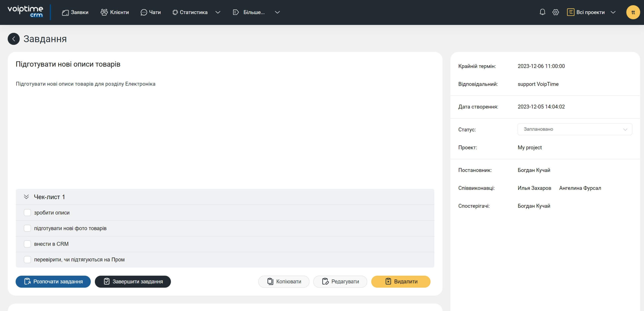The height and width of the screenshot is (311, 644).
Task: Click the Voiptime CRM logo
Action: [x=25, y=12]
